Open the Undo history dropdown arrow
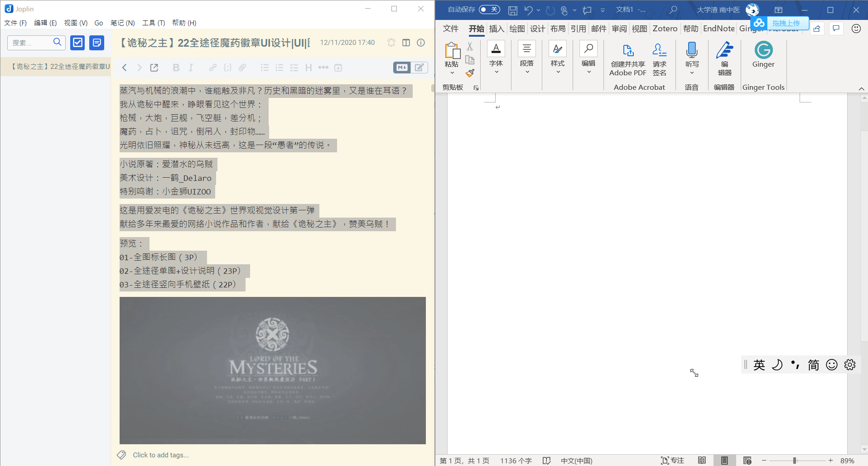Screen dimensions: 868x466 (x=538, y=10)
